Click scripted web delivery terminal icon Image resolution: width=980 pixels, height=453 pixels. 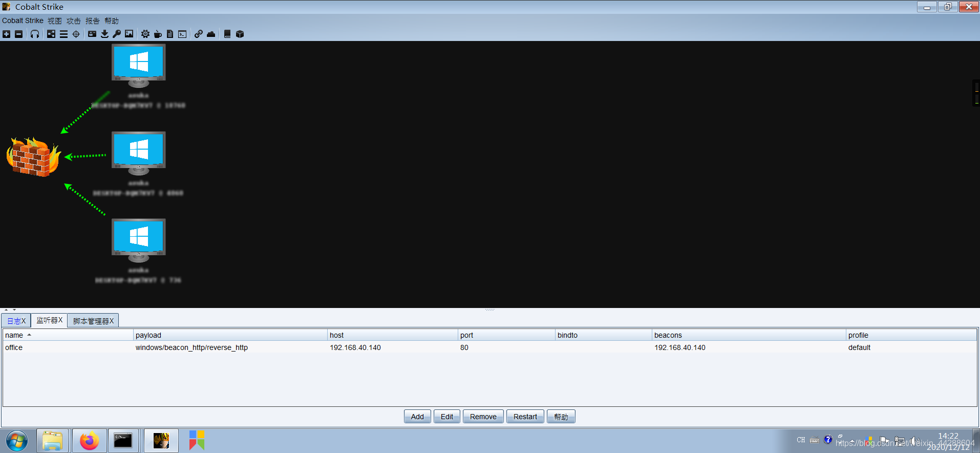[182, 34]
